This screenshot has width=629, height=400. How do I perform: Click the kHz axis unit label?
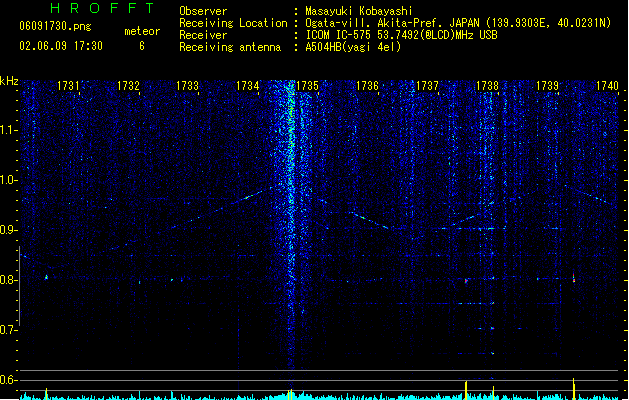(x=9, y=81)
